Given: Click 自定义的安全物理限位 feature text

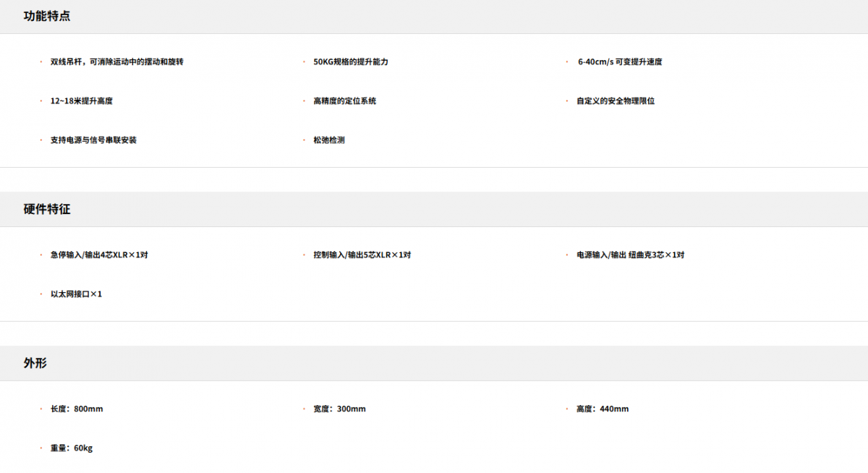Looking at the screenshot, I should [615, 101].
